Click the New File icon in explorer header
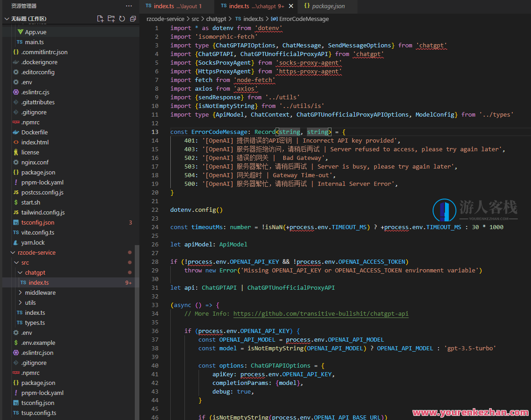This screenshot has width=531, height=420. [100, 19]
